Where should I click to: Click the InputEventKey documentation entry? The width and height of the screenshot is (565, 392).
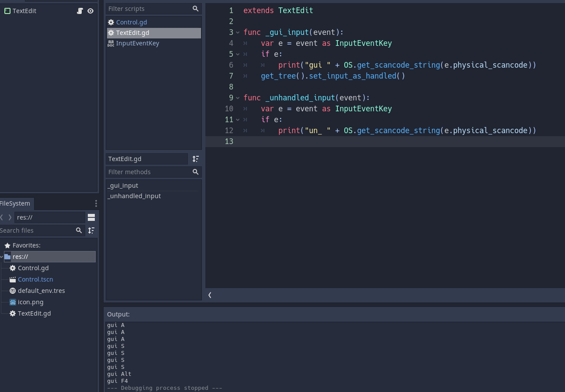[x=137, y=43]
